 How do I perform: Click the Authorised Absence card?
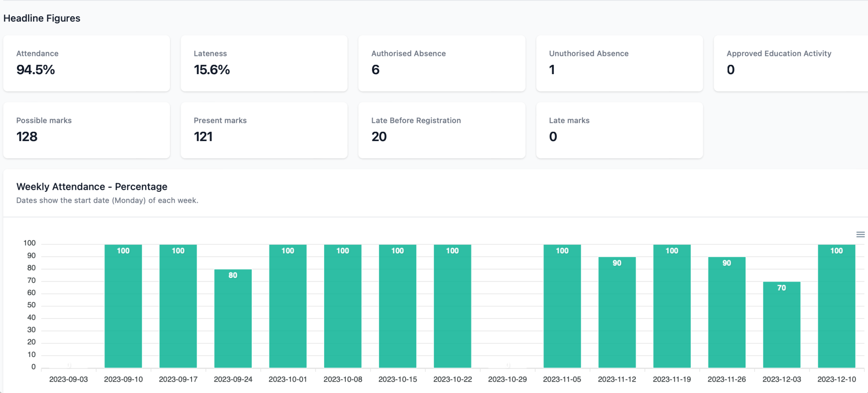pyautogui.click(x=442, y=63)
